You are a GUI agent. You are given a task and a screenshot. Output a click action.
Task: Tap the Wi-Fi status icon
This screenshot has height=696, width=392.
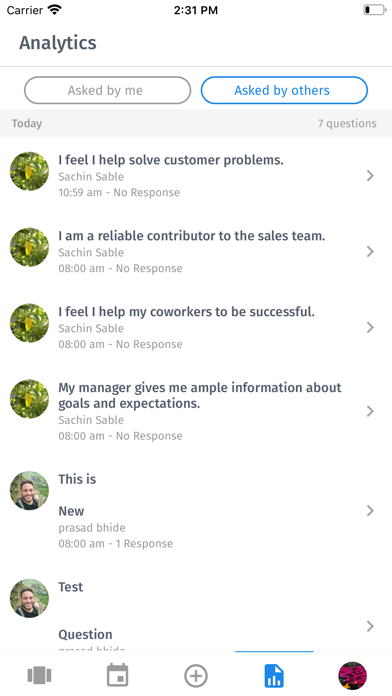click(55, 10)
